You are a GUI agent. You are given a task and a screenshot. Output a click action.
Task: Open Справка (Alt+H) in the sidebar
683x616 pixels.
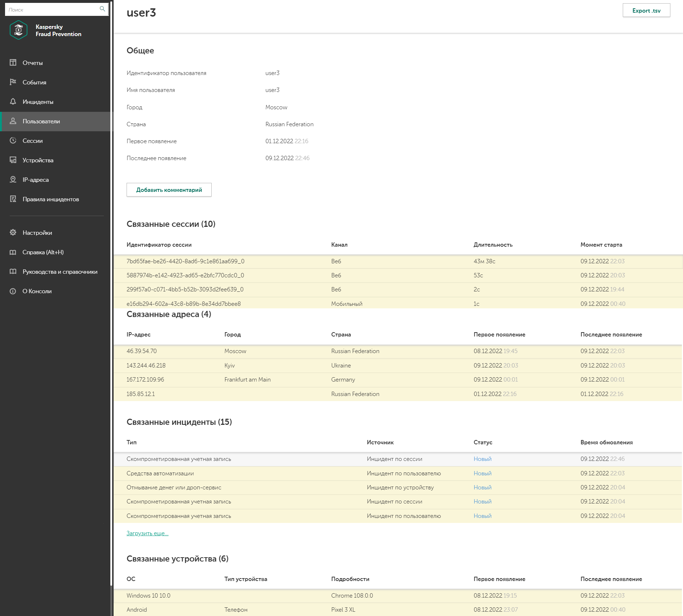(43, 252)
